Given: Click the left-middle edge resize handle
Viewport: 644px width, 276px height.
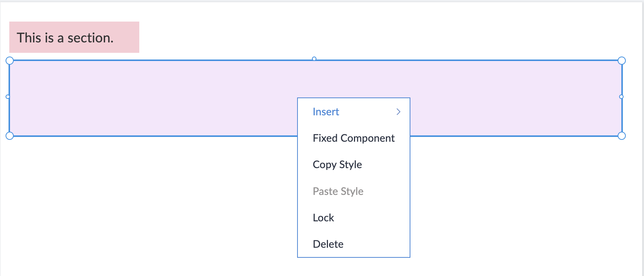Looking at the screenshot, I should click(8, 97).
